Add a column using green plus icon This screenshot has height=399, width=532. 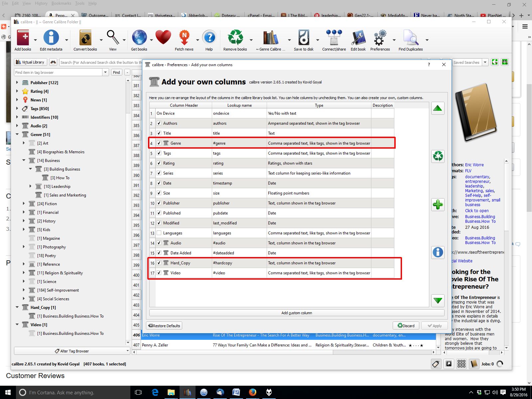click(438, 204)
